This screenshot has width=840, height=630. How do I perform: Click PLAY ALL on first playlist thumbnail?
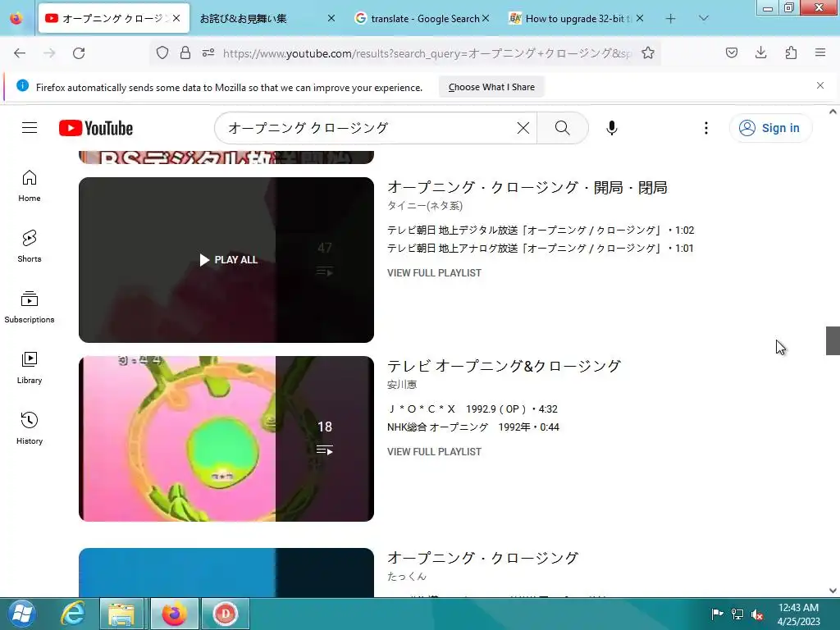click(x=228, y=260)
